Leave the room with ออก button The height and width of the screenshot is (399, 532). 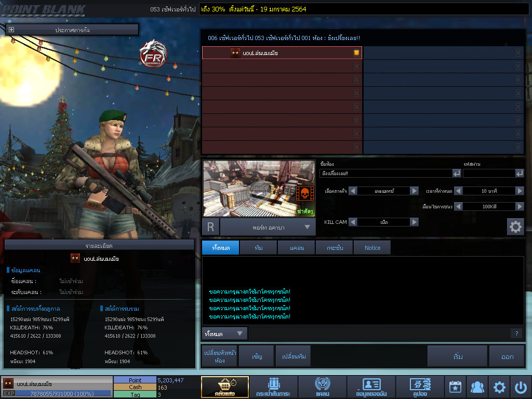tap(507, 356)
